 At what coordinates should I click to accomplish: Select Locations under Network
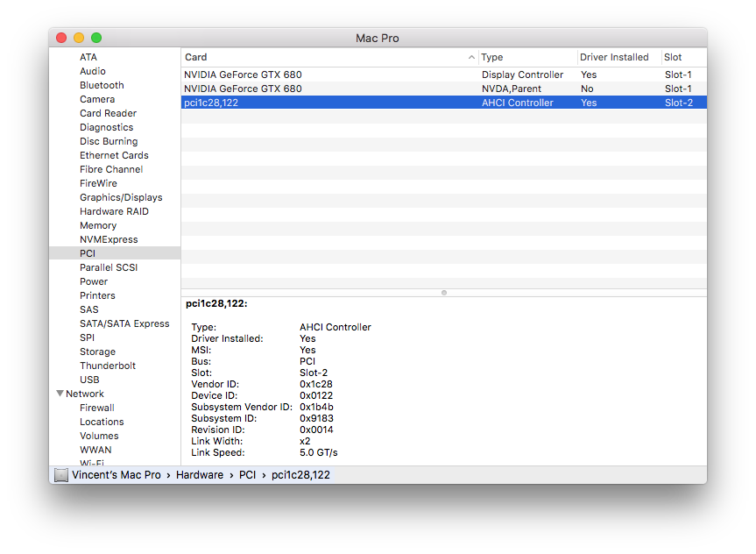102,421
